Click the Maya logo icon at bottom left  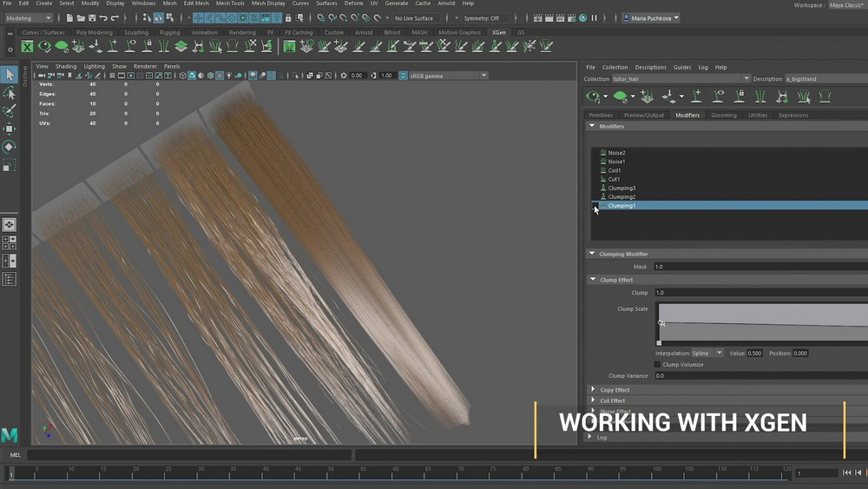coord(10,435)
